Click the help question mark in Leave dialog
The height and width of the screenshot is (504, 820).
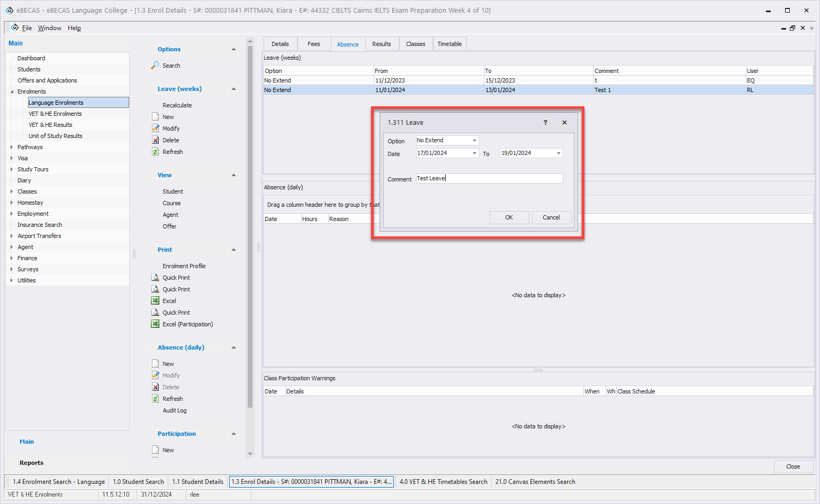(545, 122)
